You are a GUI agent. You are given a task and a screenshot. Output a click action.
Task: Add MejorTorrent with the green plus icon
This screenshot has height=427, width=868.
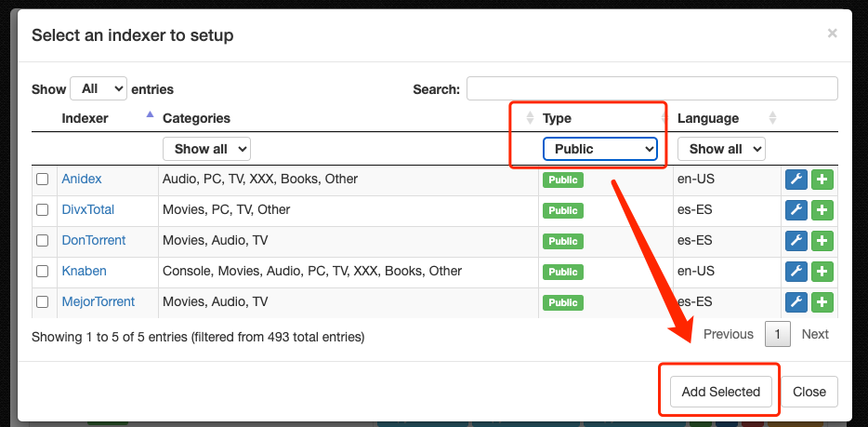click(822, 302)
